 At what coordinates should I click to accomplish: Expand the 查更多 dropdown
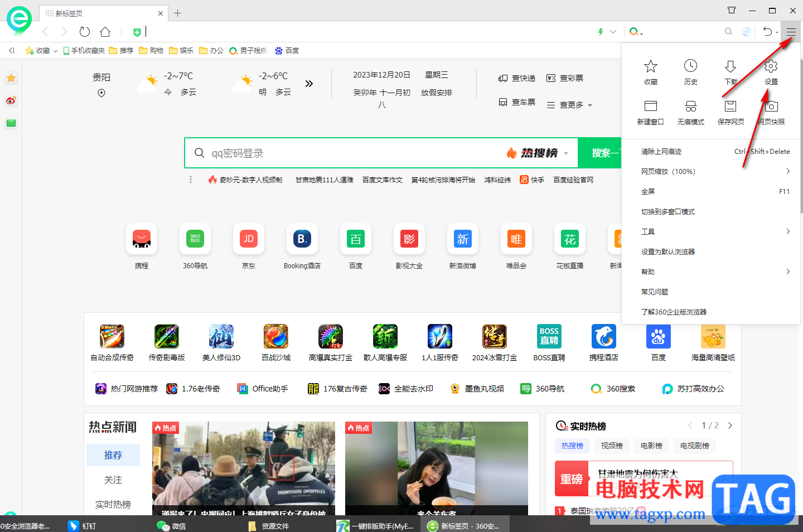pyautogui.click(x=569, y=105)
